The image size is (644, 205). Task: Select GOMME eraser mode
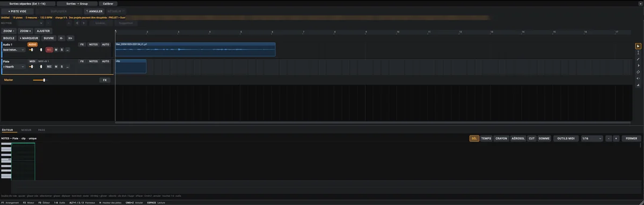coord(544,138)
